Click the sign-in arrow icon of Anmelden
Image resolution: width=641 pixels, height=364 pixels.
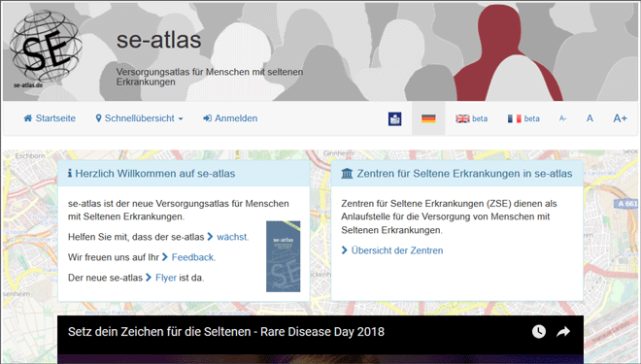[207, 118]
